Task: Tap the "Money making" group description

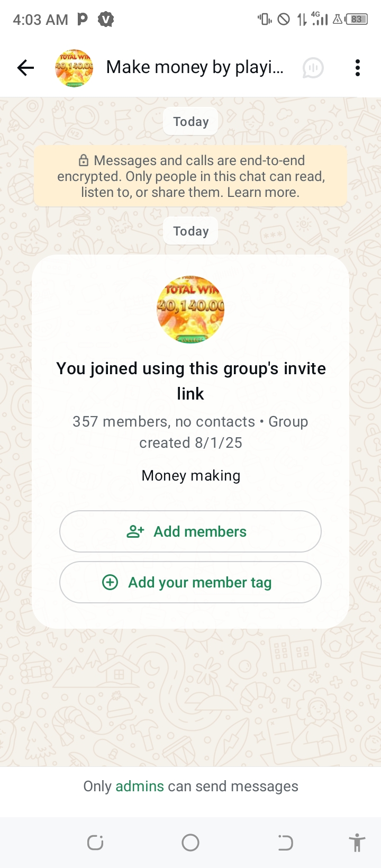Action: (x=190, y=476)
